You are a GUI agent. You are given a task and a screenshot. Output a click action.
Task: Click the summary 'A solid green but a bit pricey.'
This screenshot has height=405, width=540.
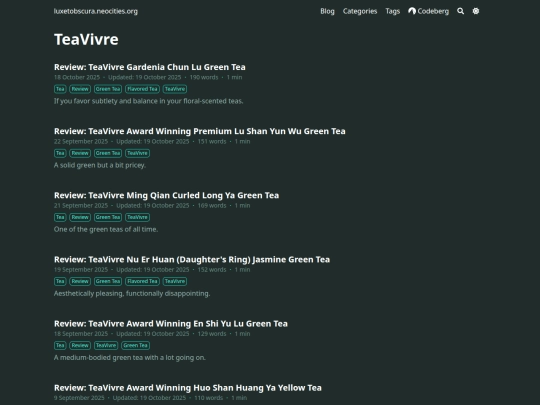[100, 165]
